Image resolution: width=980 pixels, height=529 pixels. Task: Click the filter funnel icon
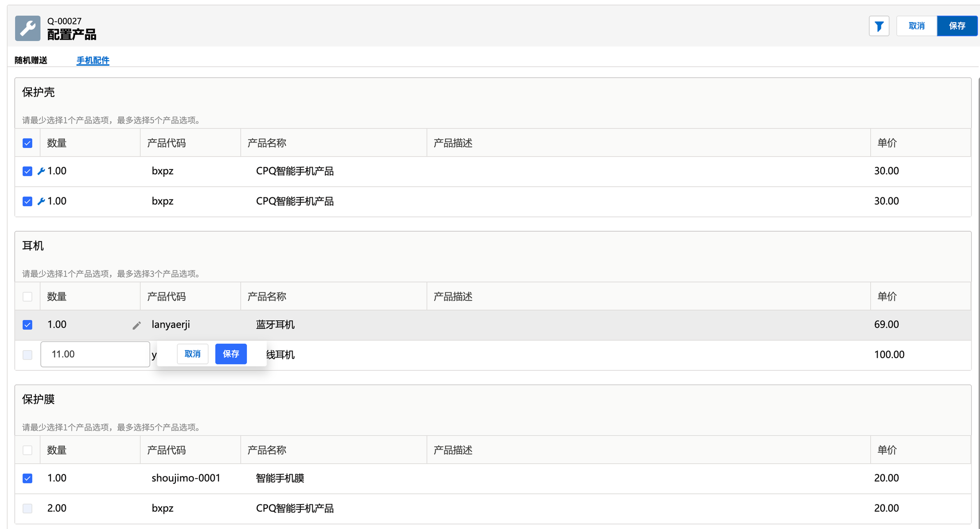coord(879,26)
